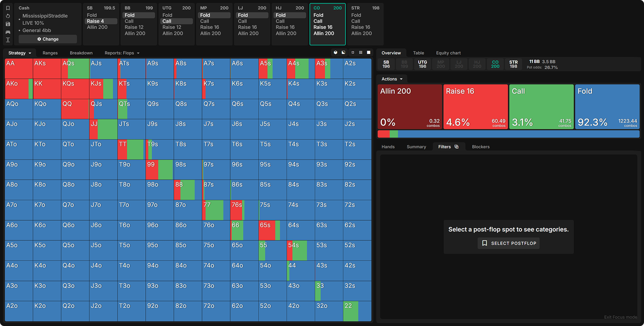Open the Actions dropdown
This screenshot has width=644, height=326.
[x=392, y=79]
